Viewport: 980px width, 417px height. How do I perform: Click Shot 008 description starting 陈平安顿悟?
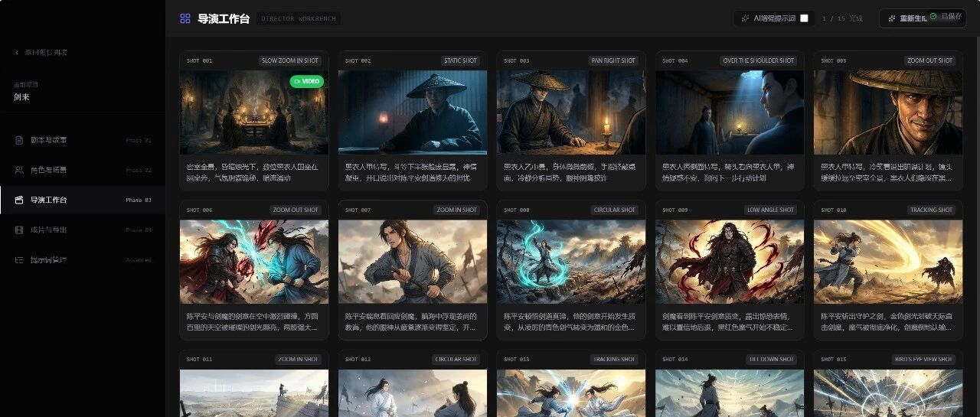click(570, 321)
